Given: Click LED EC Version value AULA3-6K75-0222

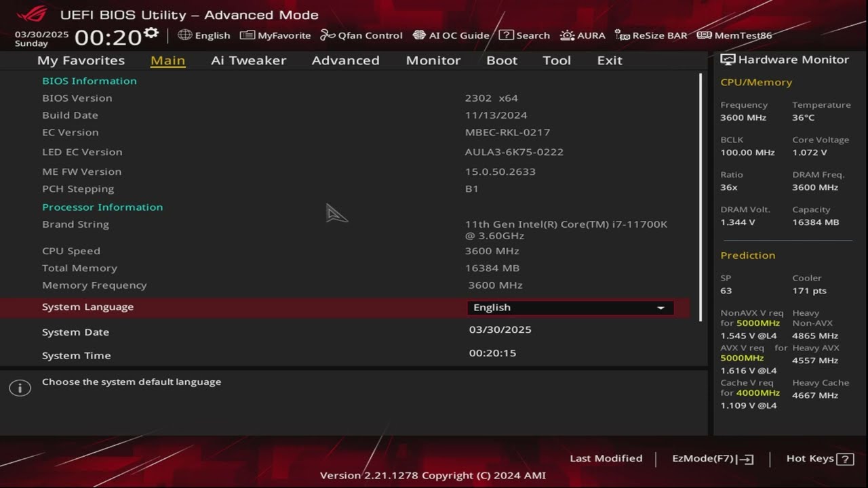Looking at the screenshot, I should 514,152.
